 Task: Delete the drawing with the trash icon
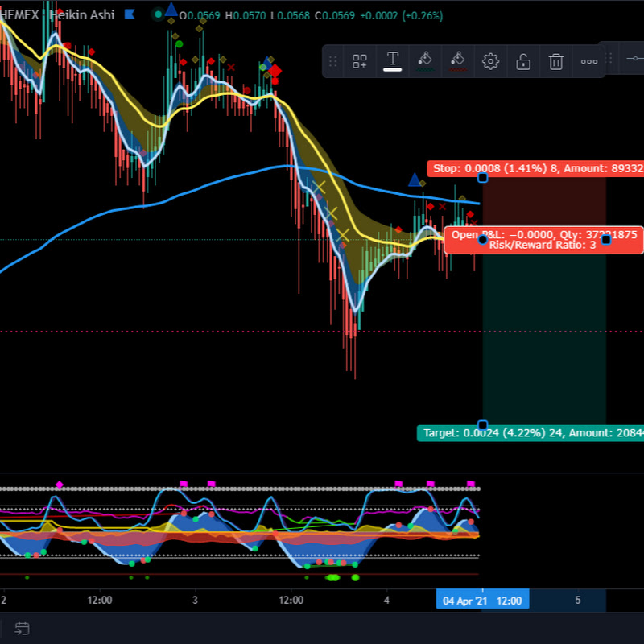pos(555,61)
